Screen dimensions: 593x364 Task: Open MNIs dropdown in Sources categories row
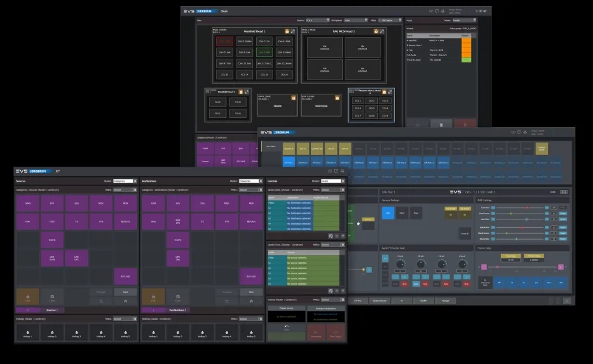[125, 189]
